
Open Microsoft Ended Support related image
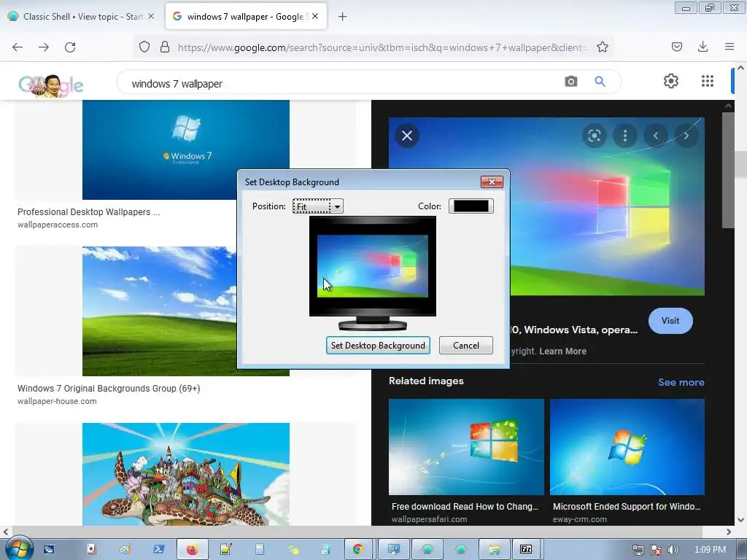(x=627, y=447)
